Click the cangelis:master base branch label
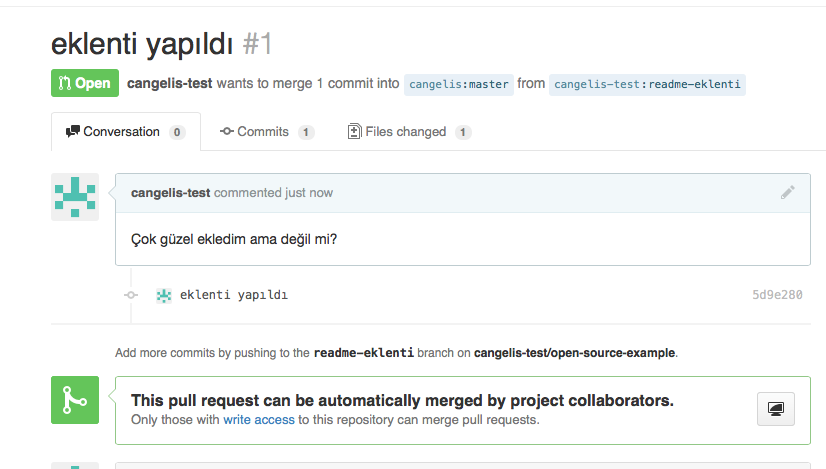 coord(459,84)
